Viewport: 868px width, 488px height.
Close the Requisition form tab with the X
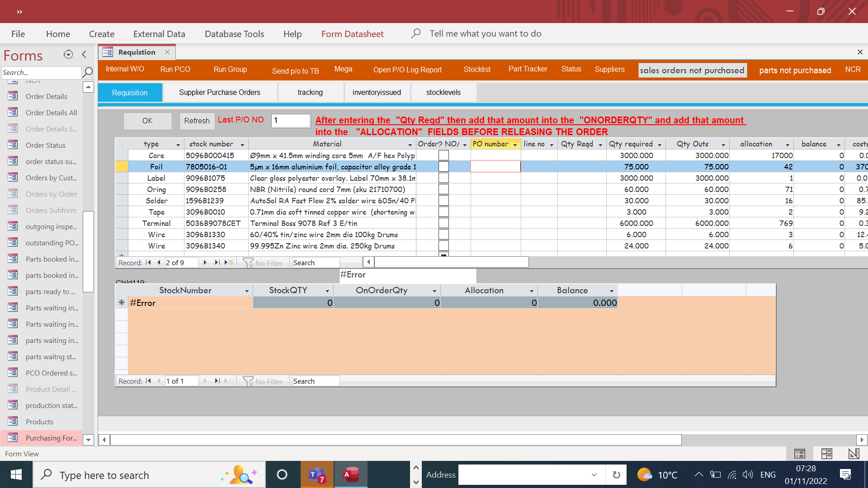[x=167, y=52]
